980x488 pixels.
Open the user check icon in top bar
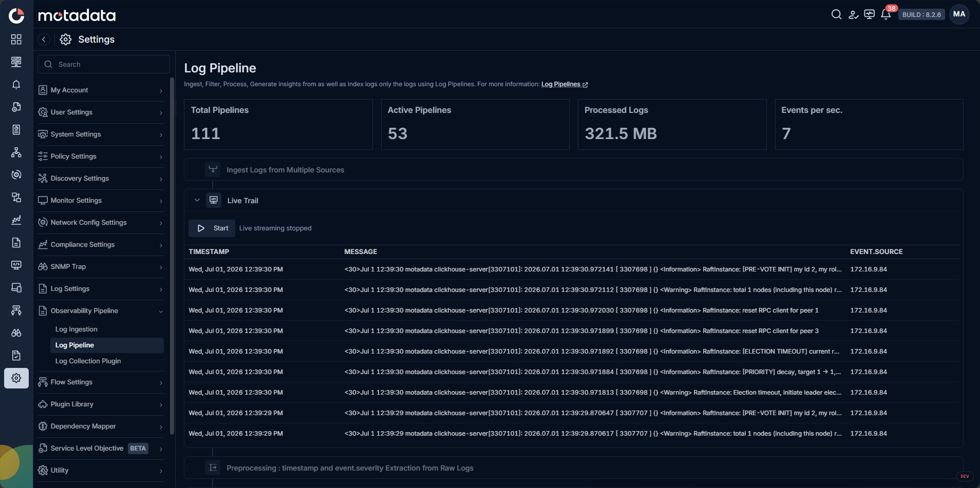tap(853, 14)
